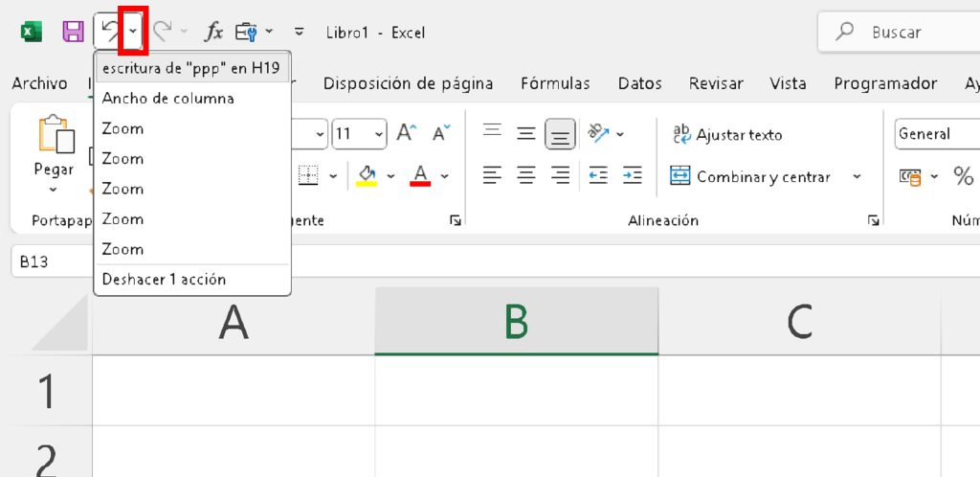980x477 pixels.
Task: Toggle the bottom align button
Action: (561, 134)
